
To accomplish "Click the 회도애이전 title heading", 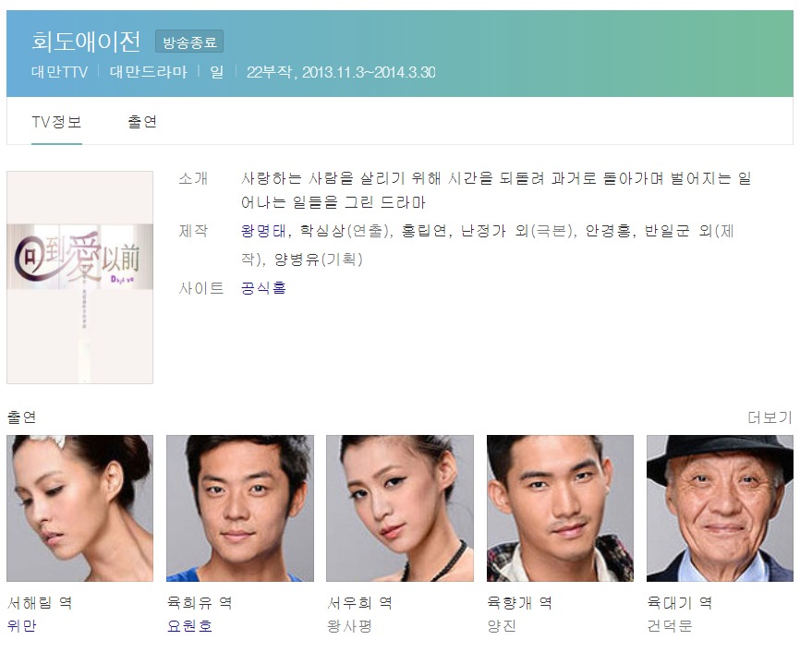I will pos(86,42).
